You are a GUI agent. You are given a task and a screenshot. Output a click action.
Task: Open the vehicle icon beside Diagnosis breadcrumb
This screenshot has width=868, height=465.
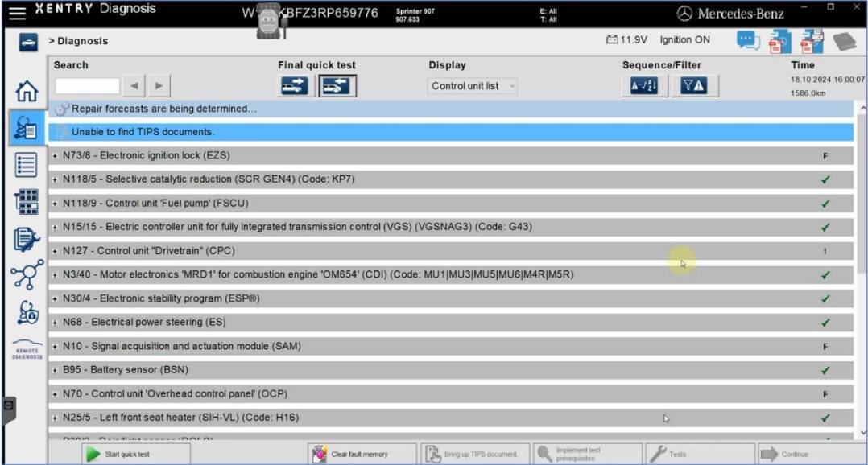(x=27, y=41)
